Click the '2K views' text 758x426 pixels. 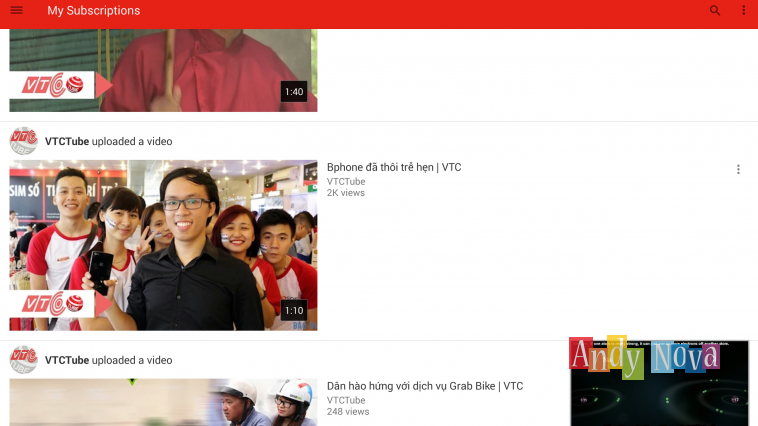[x=346, y=193]
